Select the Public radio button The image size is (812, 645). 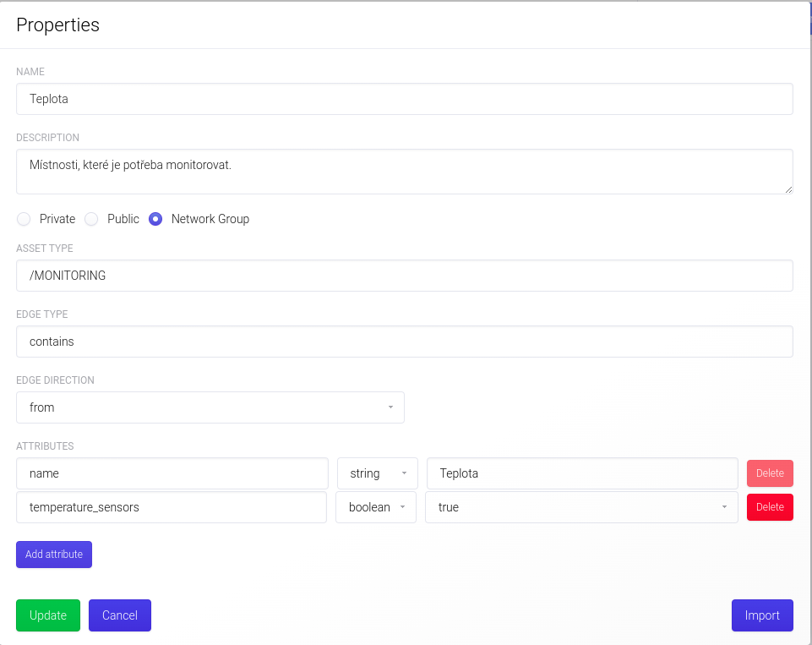pyautogui.click(x=91, y=219)
